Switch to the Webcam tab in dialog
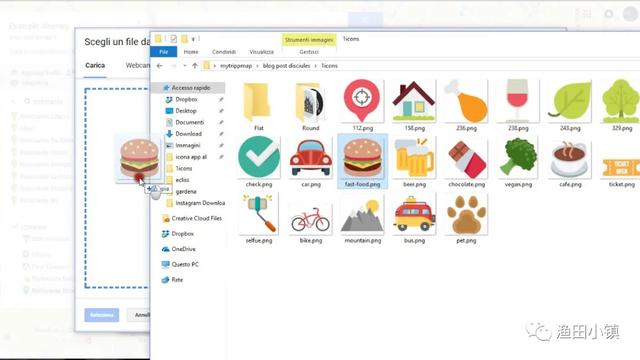Image resolution: width=640 pixels, height=360 pixels. point(138,65)
